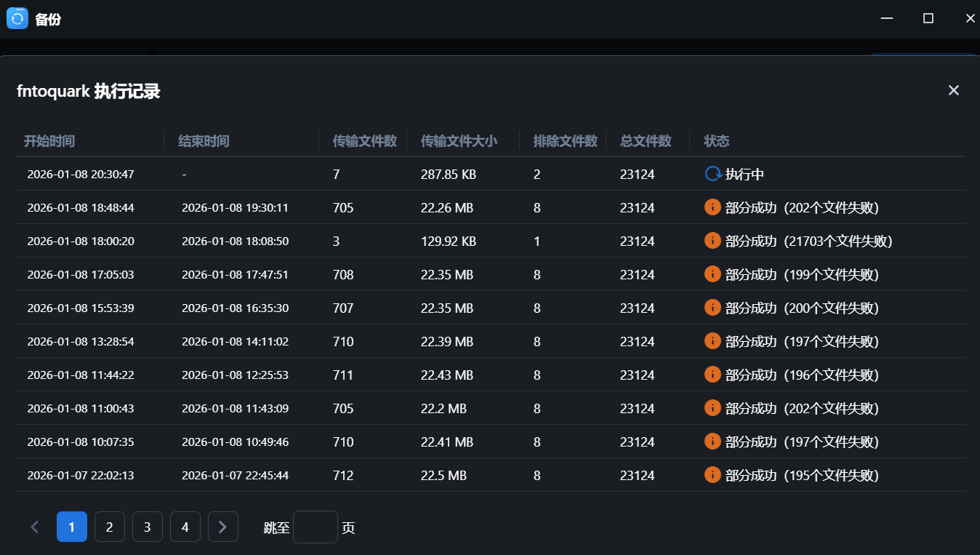
Task: Click the currently active page 1 button
Action: point(72,527)
